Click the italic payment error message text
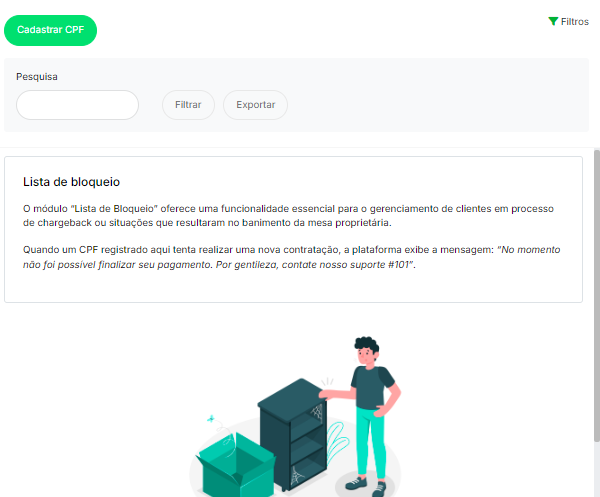 (292, 257)
